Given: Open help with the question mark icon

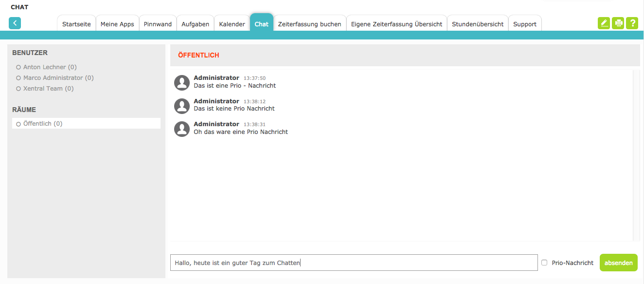Looking at the screenshot, I should click(632, 23).
